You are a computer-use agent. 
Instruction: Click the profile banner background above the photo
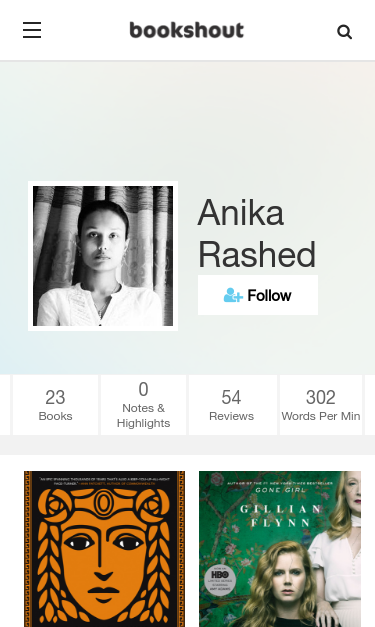click(x=188, y=120)
